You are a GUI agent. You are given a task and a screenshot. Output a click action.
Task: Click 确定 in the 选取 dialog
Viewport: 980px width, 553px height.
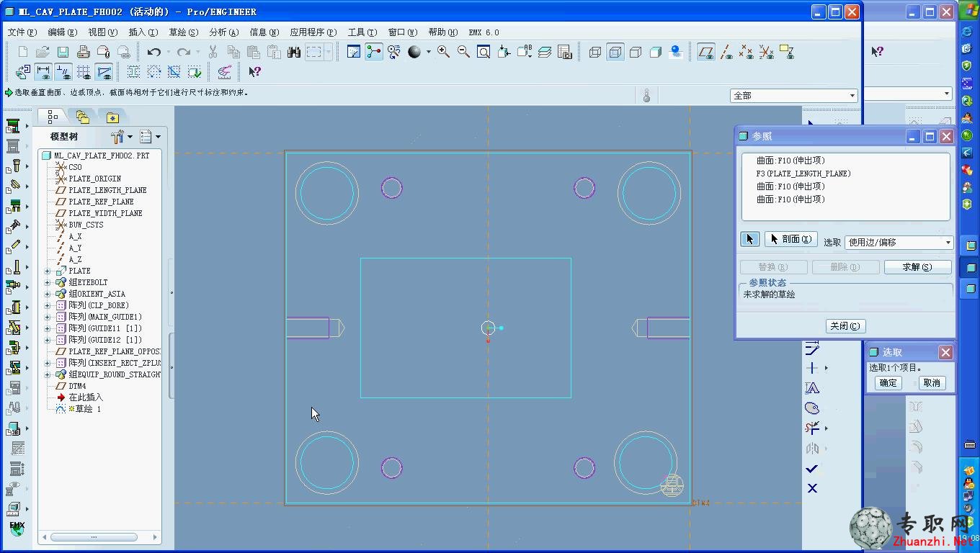pos(888,383)
